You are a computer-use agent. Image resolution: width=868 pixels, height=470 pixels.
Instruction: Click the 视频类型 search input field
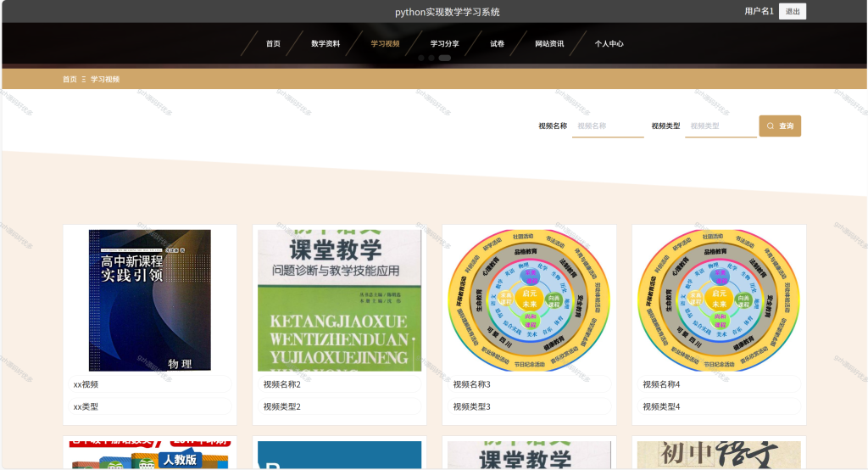721,126
